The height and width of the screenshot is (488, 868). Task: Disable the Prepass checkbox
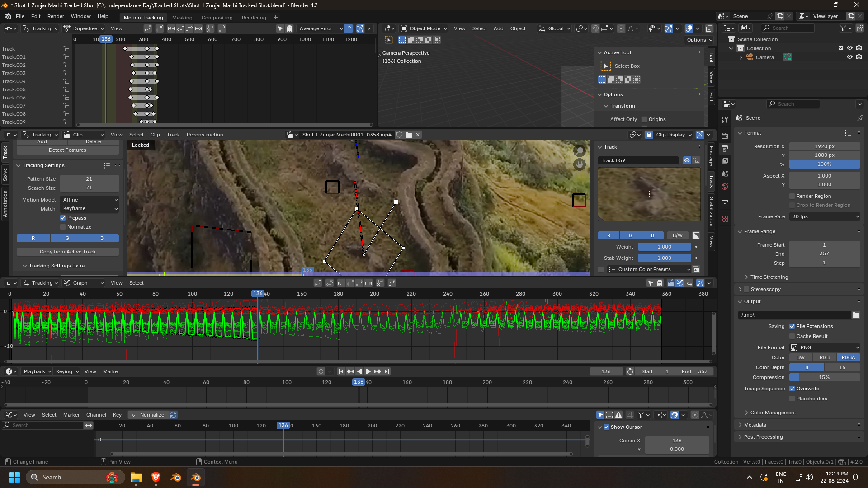(63, 218)
